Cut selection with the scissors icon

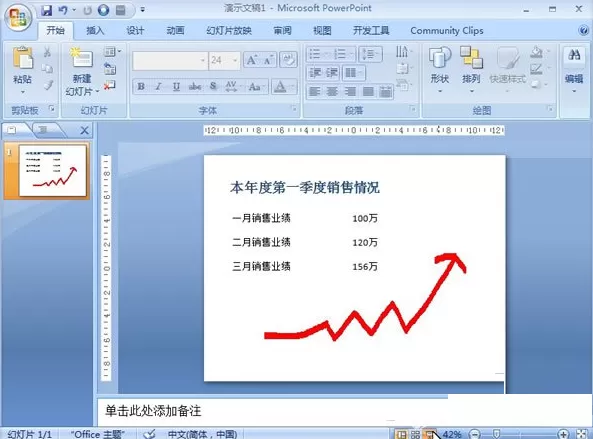(47, 52)
